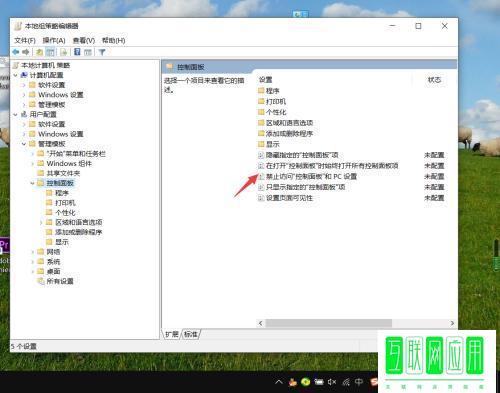This screenshot has height=393, width=500.
Task: Expand the 区域和语言选项 tree node
Action: 41,222
